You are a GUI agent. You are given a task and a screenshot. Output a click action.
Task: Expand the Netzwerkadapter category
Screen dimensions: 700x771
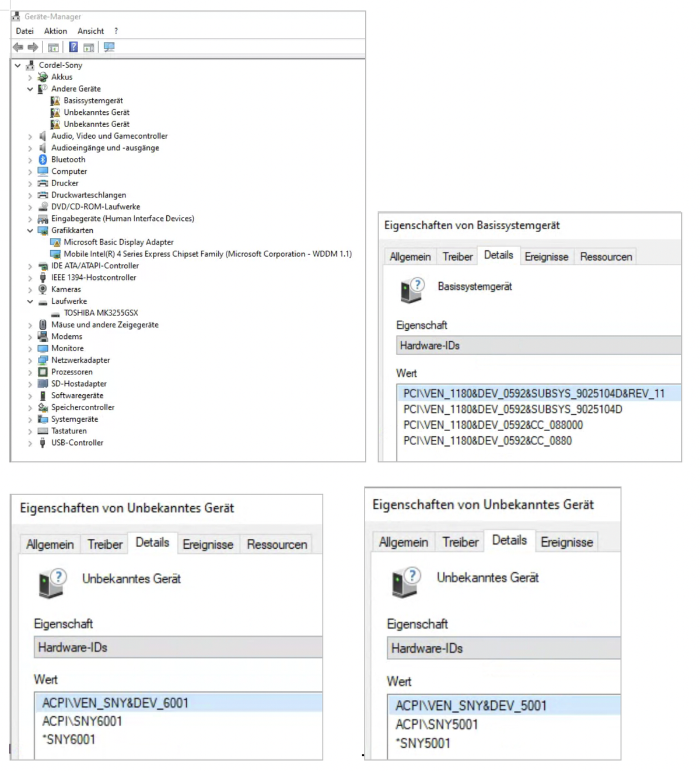tap(30, 360)
